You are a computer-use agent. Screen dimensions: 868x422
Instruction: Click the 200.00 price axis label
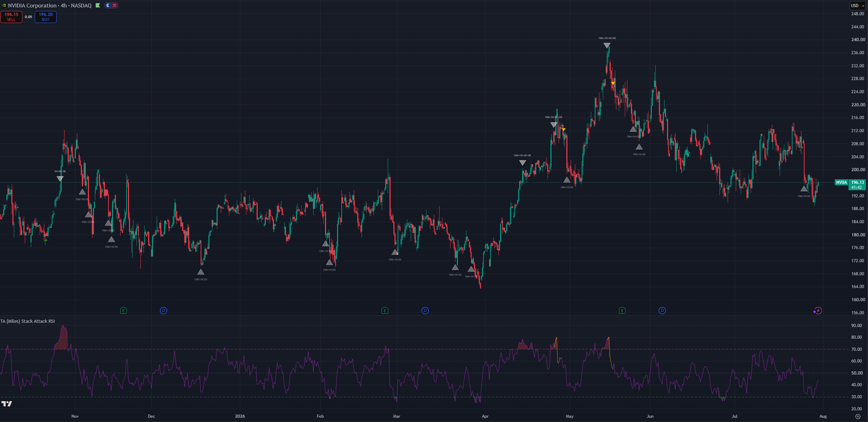(858, 170)
